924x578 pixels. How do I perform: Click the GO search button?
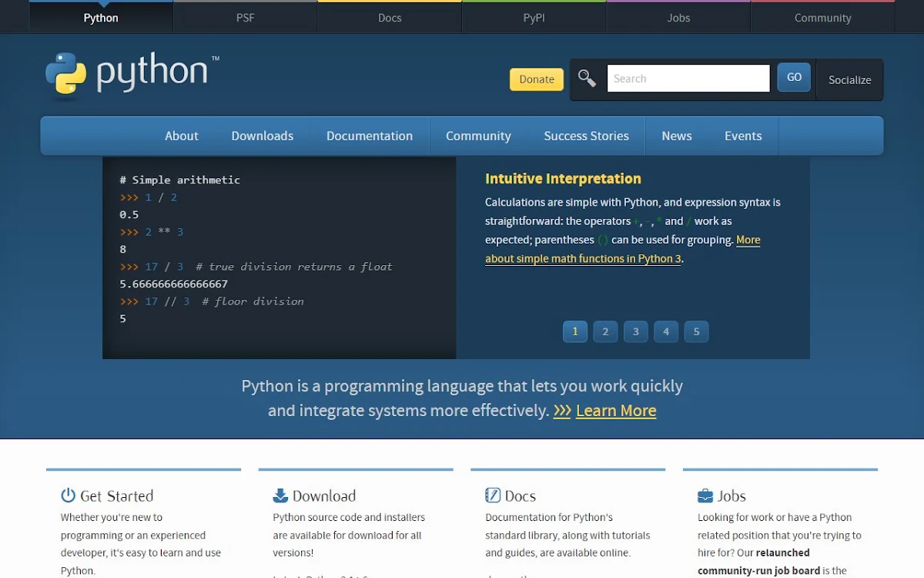(794, 78)
